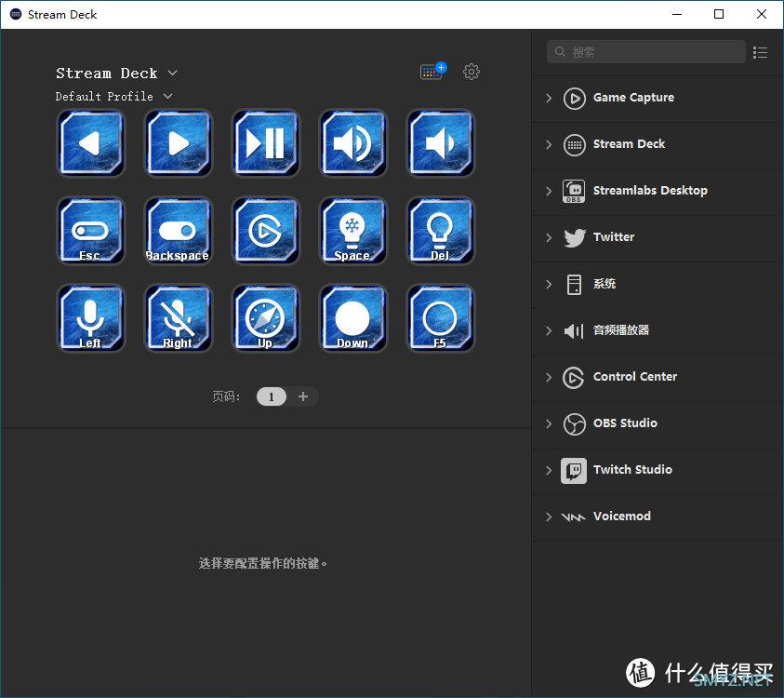Image resolution: width=784 pixels, height=698 pixels.
Task: Select the Esc toggle switch key
Action: tap(90, 230)
